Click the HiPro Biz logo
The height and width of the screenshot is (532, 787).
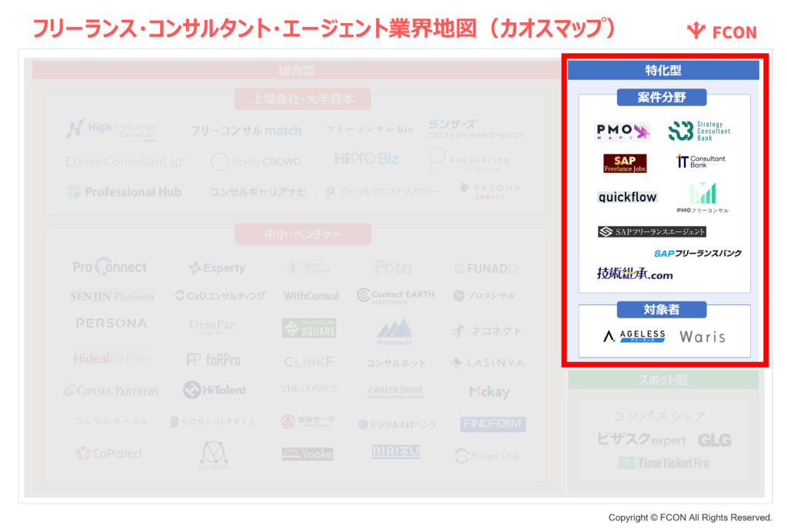tap(366, 160)
